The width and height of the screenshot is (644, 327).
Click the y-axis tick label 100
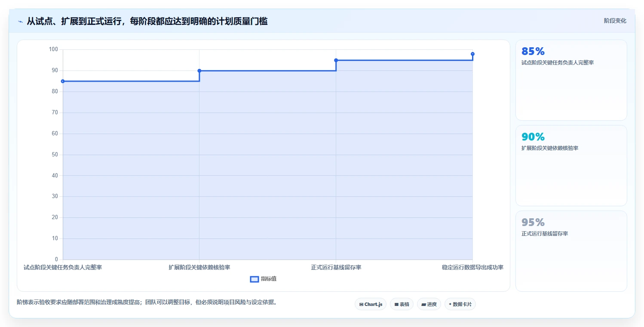tap(53, 49)
